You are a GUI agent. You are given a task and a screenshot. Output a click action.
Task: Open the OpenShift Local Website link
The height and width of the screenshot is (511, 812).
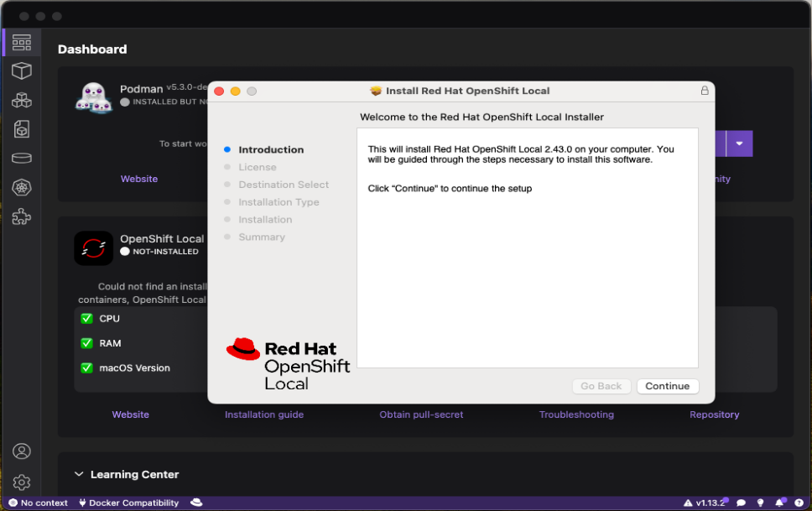coord(131,415)
